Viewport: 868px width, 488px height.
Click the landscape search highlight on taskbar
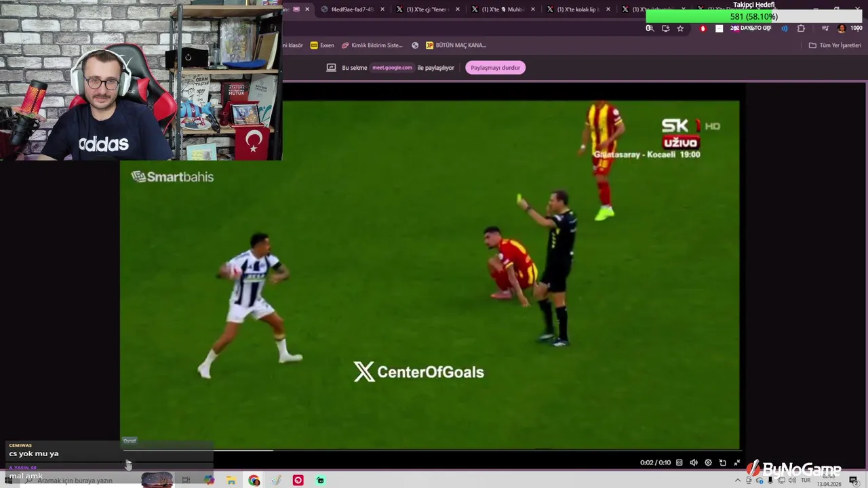pyautogui.click(x=157, y=481)
